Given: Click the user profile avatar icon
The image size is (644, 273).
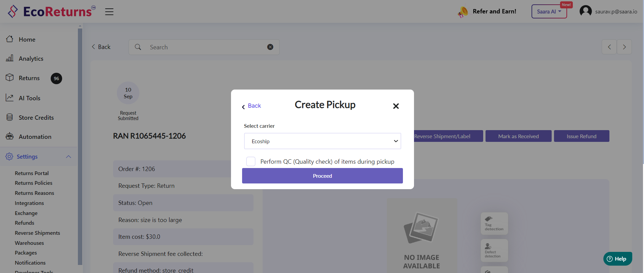Looking at the screenshot, I should click(x=585, y=11).
